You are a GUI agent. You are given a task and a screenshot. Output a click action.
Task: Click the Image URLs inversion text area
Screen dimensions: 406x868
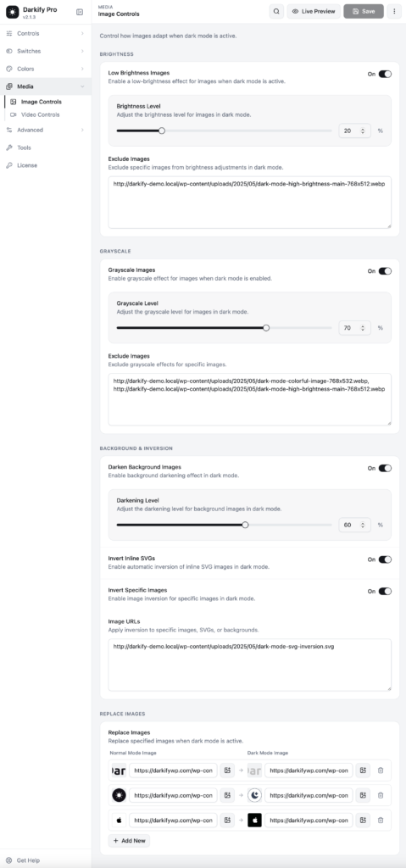point(250,665)
